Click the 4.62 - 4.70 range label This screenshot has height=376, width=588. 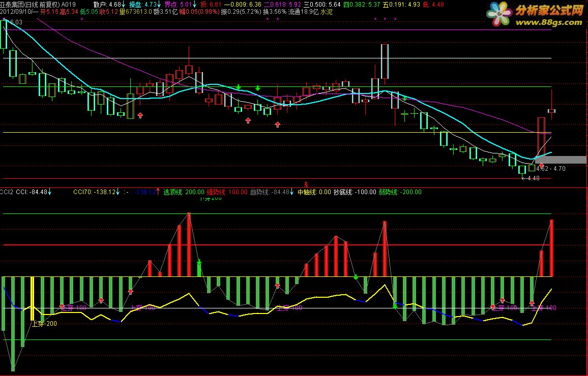point(550,169)
